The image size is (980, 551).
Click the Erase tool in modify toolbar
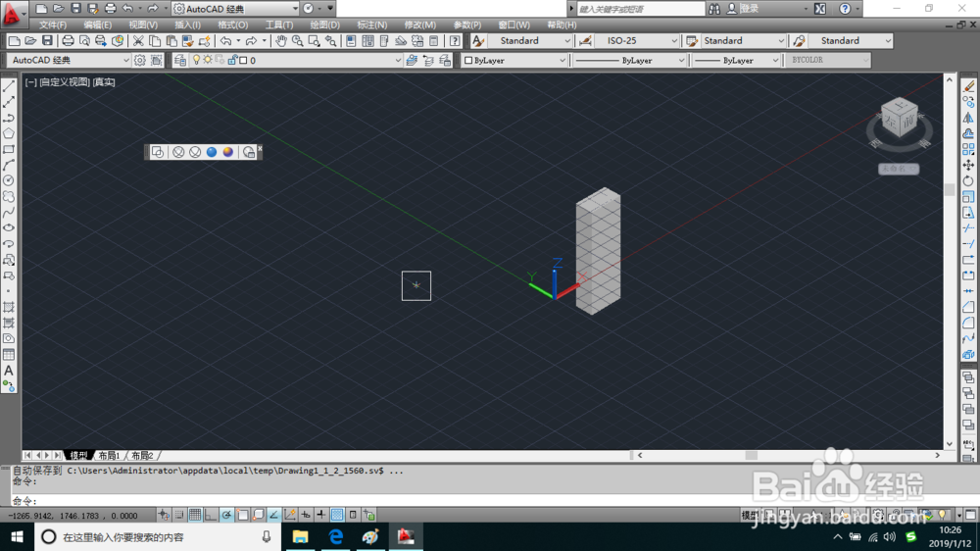tap(968, 86)
